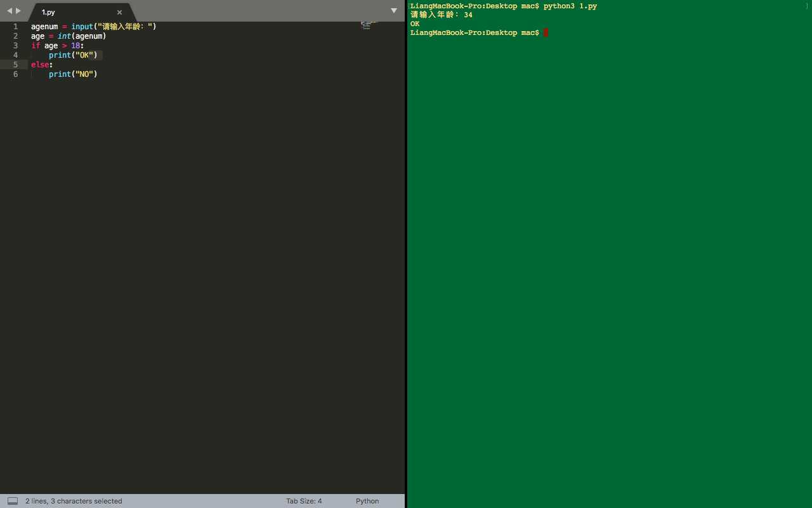The height and width of the screenshot is (508, 812).
Task: Click the '请输入年龄: 34' terminal line
Action: (x=442, y=15)
